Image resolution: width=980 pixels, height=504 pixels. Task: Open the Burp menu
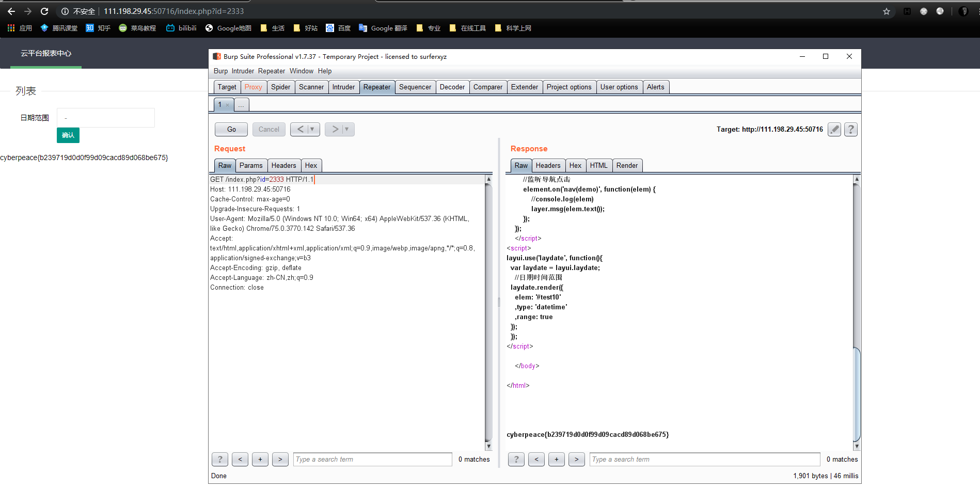[x=220, y=71]
